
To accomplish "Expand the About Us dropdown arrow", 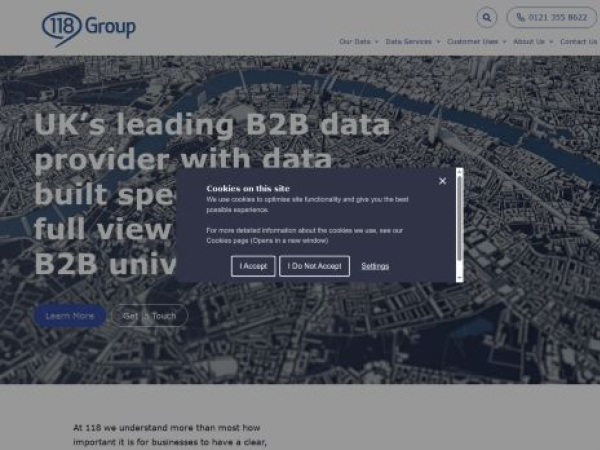I will click(x=551, y=42).
